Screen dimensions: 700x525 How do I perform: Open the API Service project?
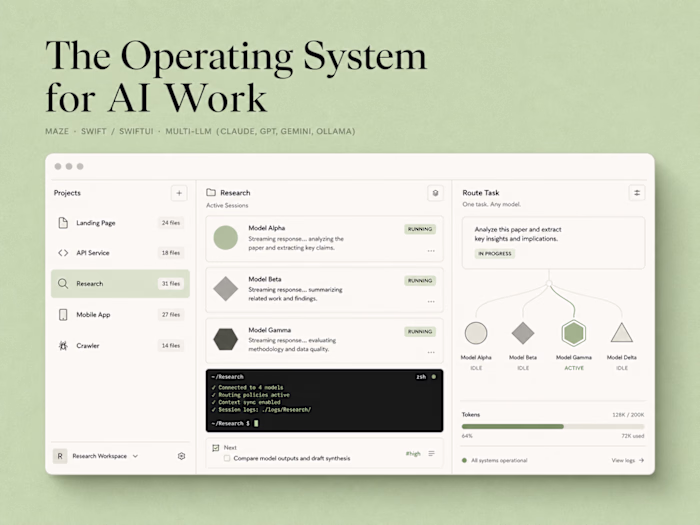tap(120, 253)
